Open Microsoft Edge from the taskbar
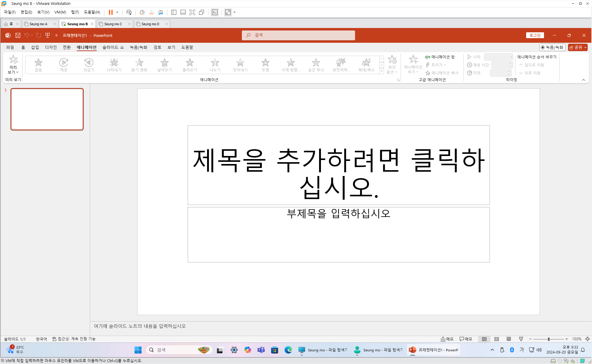 pyautogui.click(x=288, y=350)
